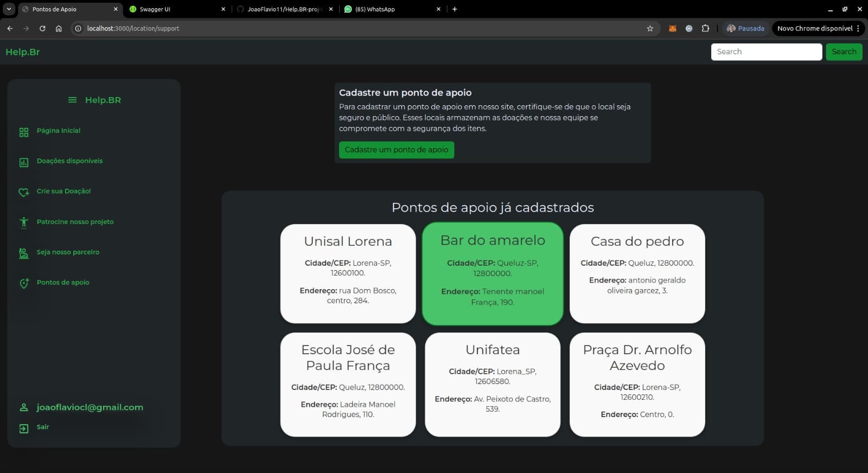Click the green Search button
The image size is (868, 473).
pos(844,52)
